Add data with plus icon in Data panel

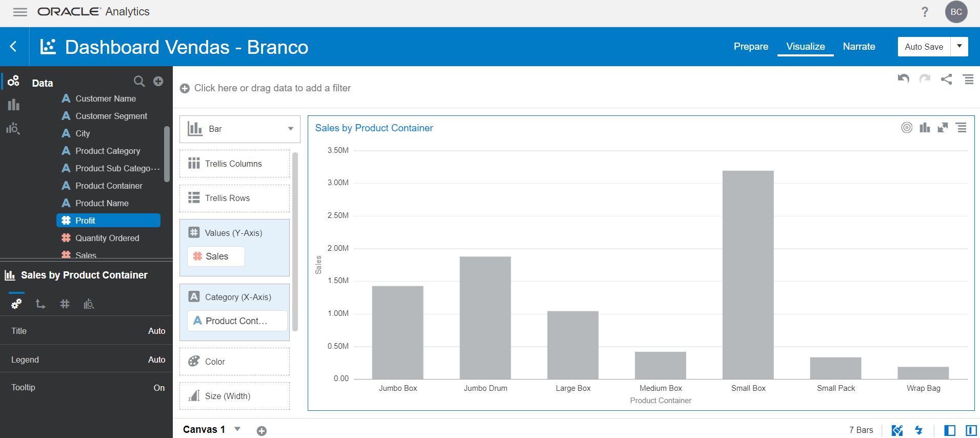(158, 81)
